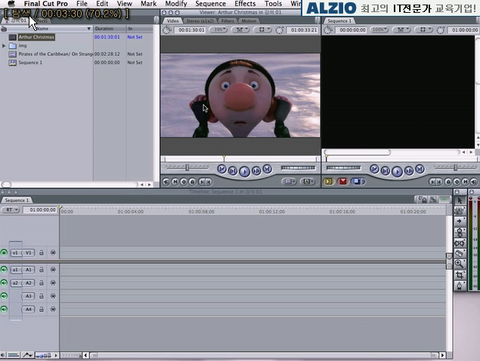Open Generator pop-up menu in Viewer
This screenshot has width=480, height=361.
point(307,182)
